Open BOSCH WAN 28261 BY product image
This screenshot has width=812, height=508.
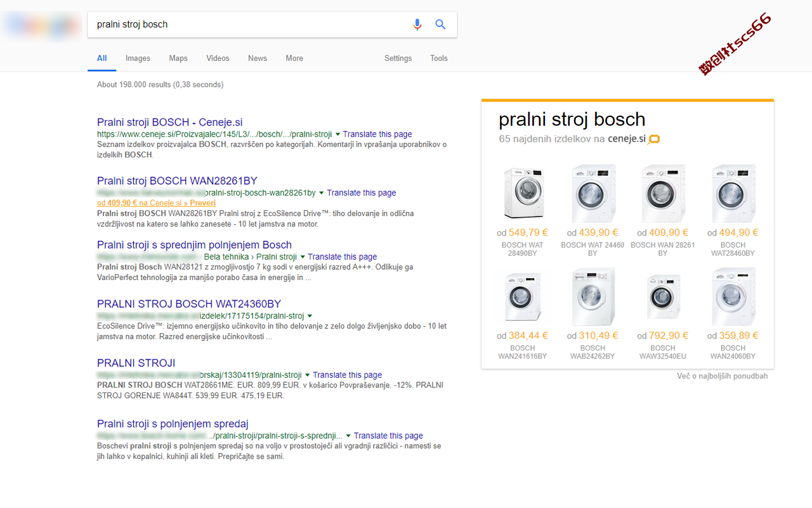click(x=663, y=192)
